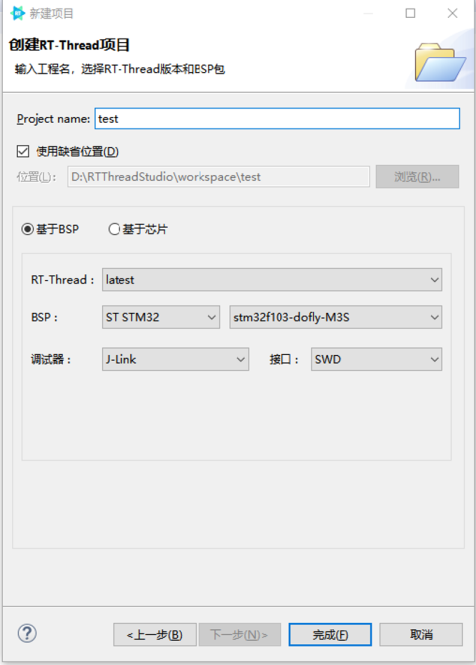Click the 位置 location path field
This screenshot has width=476, height=665.
[x=218, y=176]
